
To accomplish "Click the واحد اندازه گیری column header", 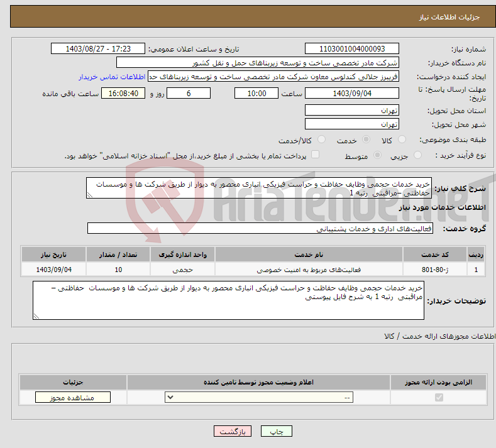I will point(182,254).
